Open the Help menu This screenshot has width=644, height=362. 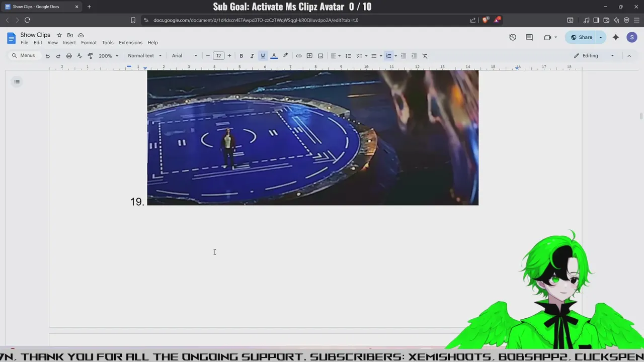152,43
